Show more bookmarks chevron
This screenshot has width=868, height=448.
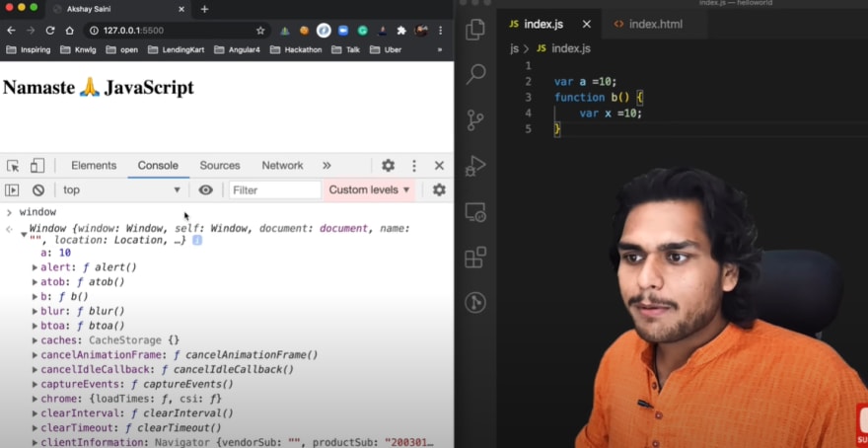coord(440,50)
